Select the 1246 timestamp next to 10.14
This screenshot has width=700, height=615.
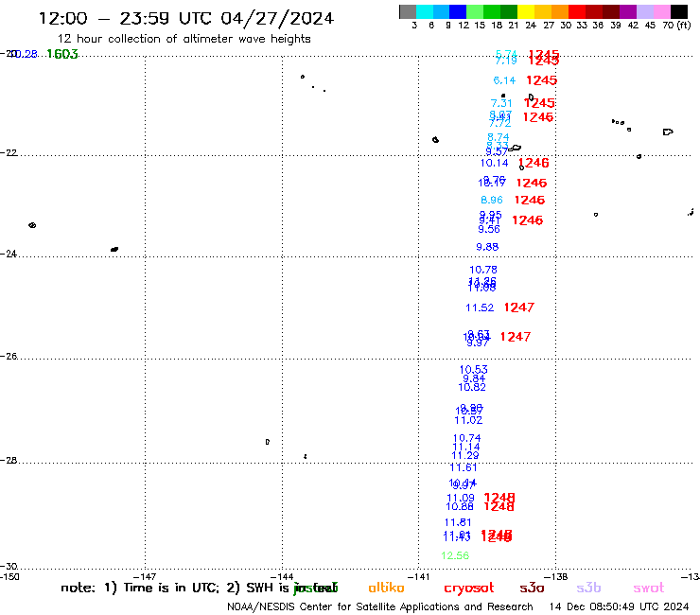click(x=534, y=163)
